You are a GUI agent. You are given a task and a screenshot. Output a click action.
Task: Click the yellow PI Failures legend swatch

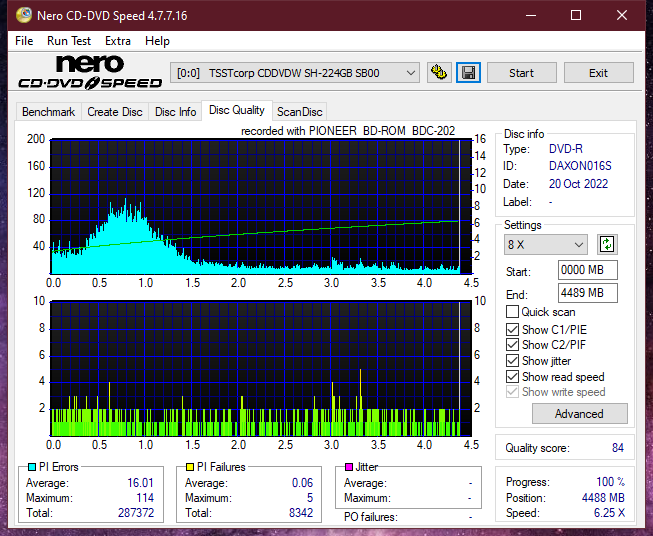click(x=190, y=467)
